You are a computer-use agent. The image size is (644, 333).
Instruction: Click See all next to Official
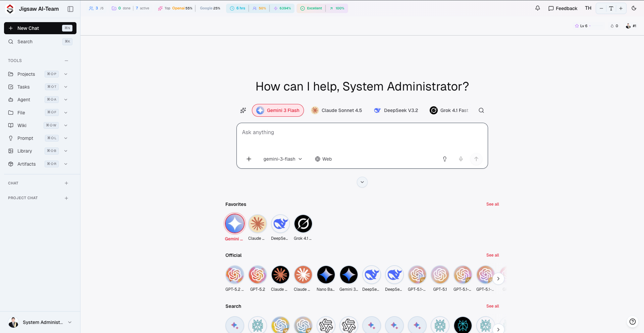[493, 255]
